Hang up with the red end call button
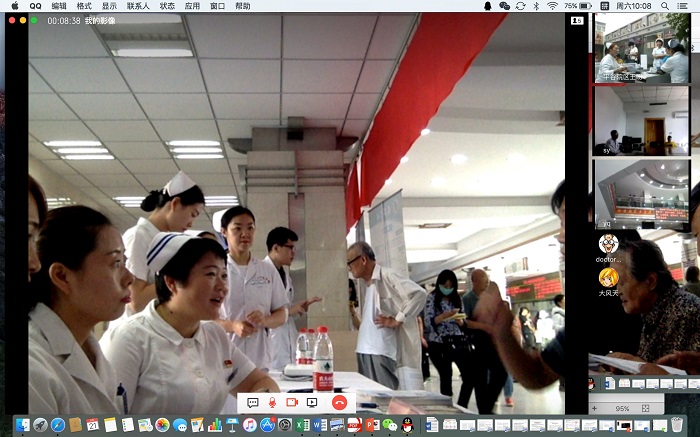The height and width of the screenshot is (437, 700). [x=339, y=402]
